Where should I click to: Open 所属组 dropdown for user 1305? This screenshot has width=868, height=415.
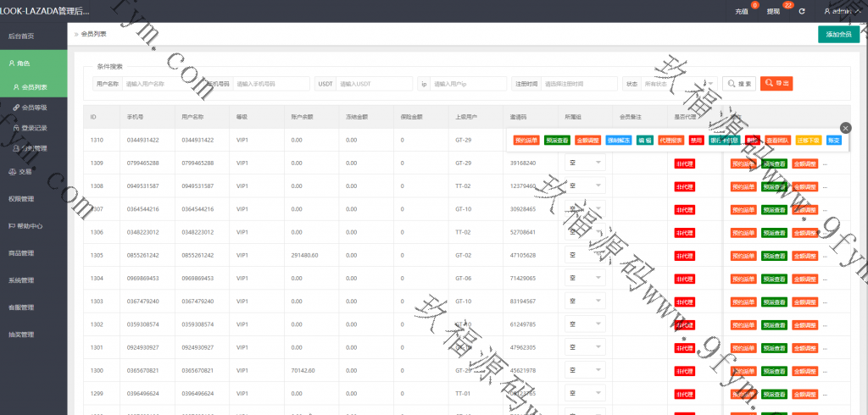(585, 254)
